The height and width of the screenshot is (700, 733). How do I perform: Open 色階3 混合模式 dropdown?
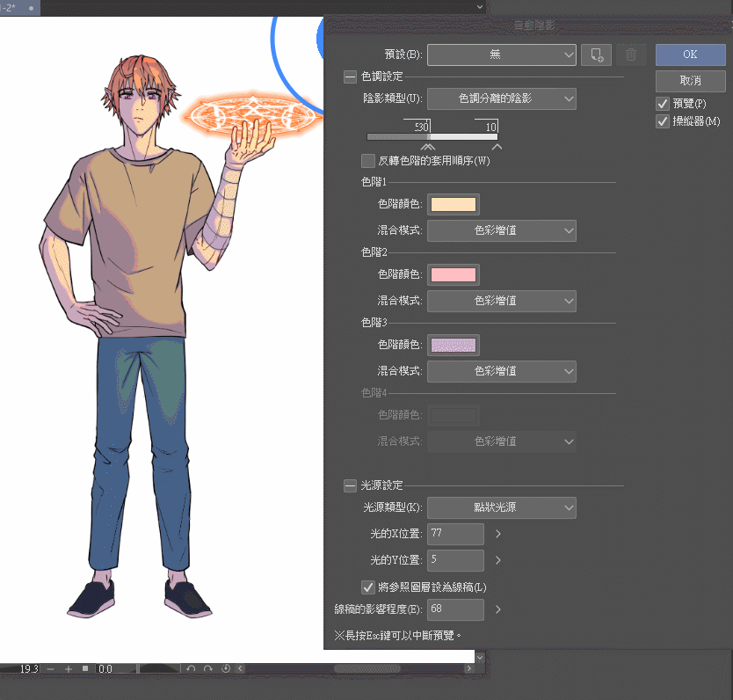click(x=502, y=371)
